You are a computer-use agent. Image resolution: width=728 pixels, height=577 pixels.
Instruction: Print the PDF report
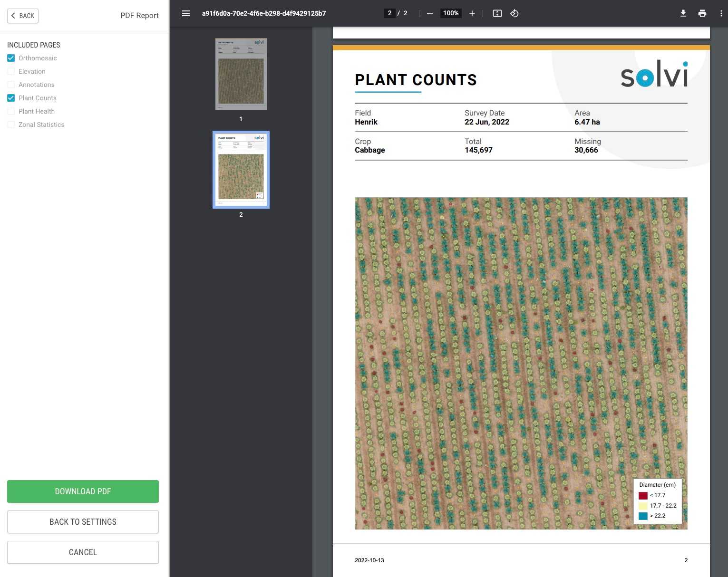click(702, 13)
